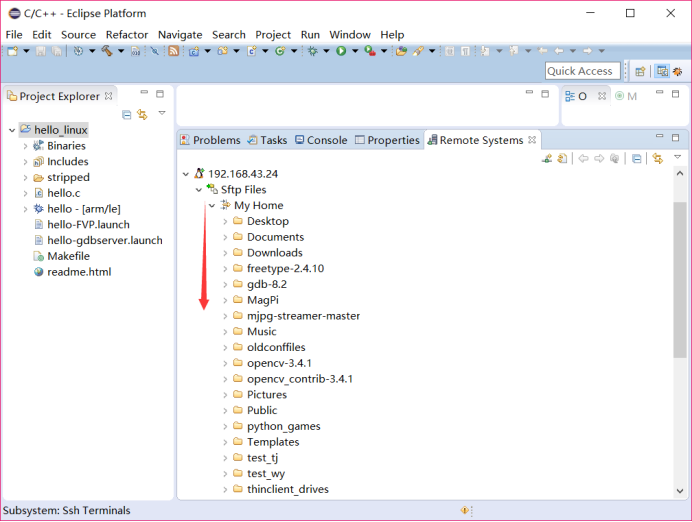Switch to the Tasks tab

[x=267, y=140]
